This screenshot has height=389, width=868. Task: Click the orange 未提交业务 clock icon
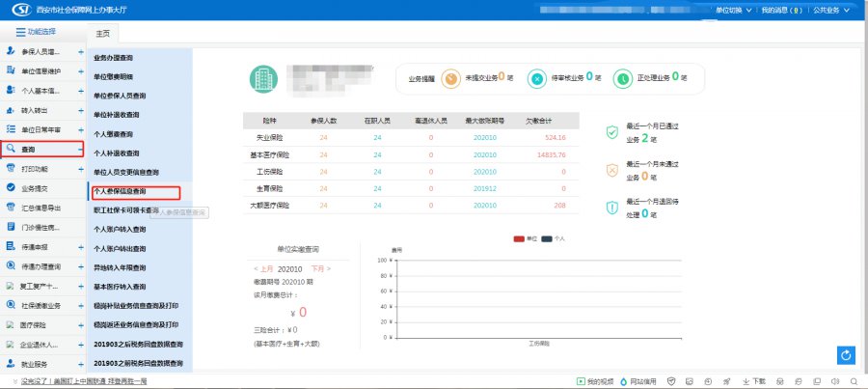[x=450, y=77]
